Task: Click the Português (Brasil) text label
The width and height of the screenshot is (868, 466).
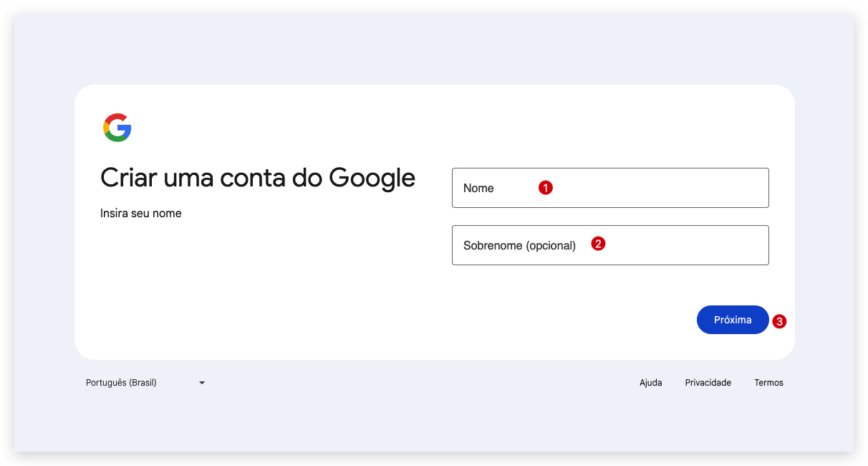Action: (x=122, y=382)
